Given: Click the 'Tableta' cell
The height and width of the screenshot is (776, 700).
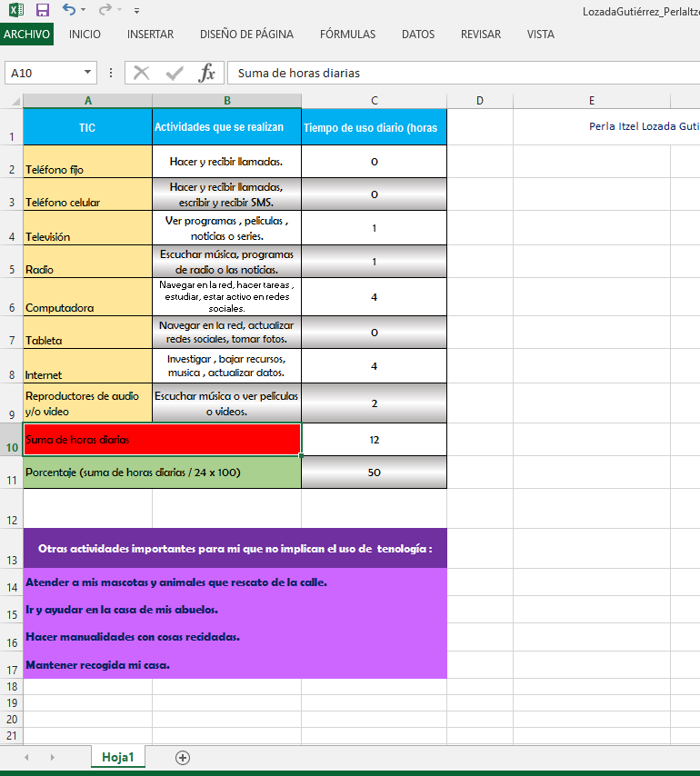Looking at the screenshot, I should pos(87,332).
